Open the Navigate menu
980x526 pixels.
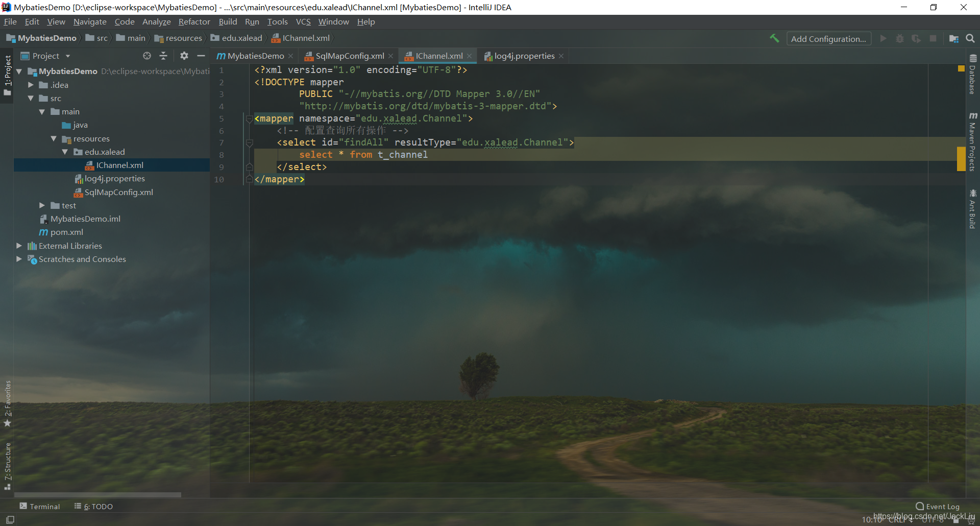90,21
